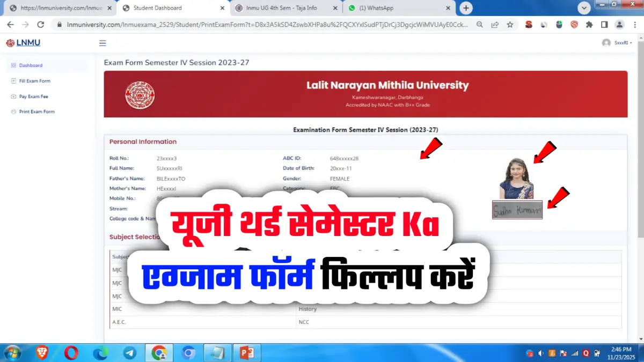Reload the exam form page
This screenshot has width=644, height=362.
point(40,24)
